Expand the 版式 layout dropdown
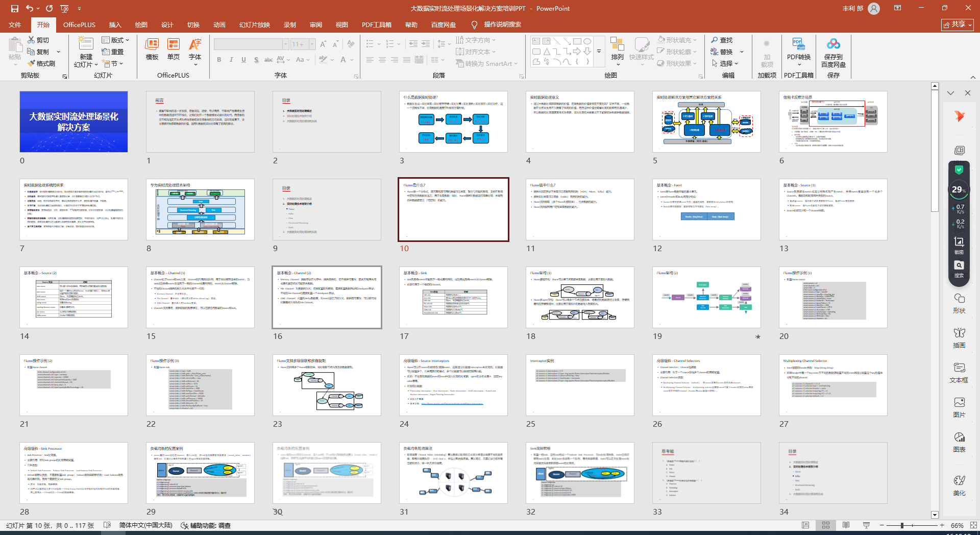This screenshot has width=980, height=535. 115,40
